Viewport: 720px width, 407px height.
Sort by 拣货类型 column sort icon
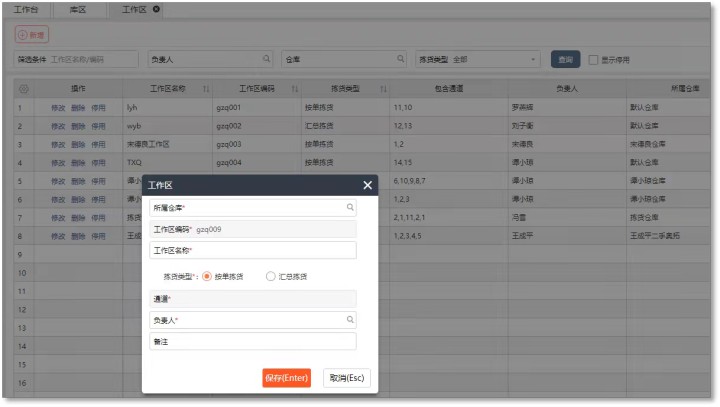click(x=384, y=90)
